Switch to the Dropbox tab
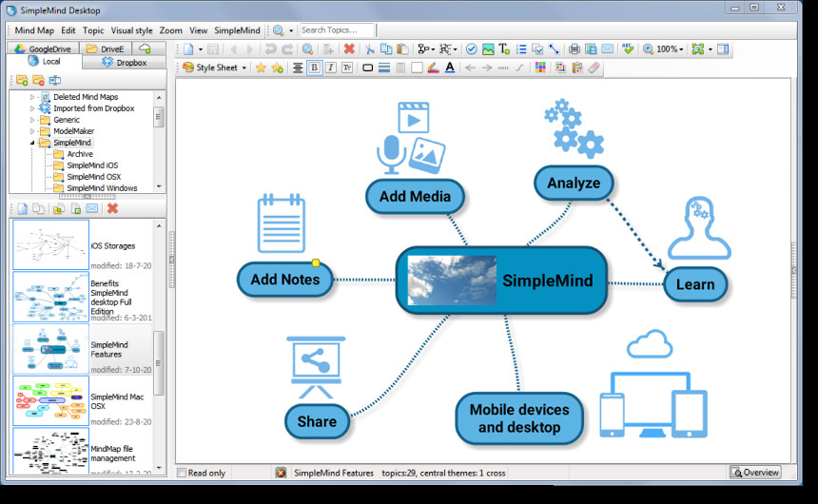 coord(125,62)
